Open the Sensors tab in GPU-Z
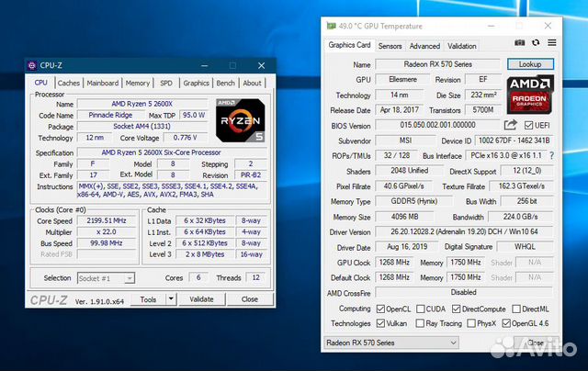Viewport: 588px width, 371px height. pyautogui.click(x=390, y=46)
